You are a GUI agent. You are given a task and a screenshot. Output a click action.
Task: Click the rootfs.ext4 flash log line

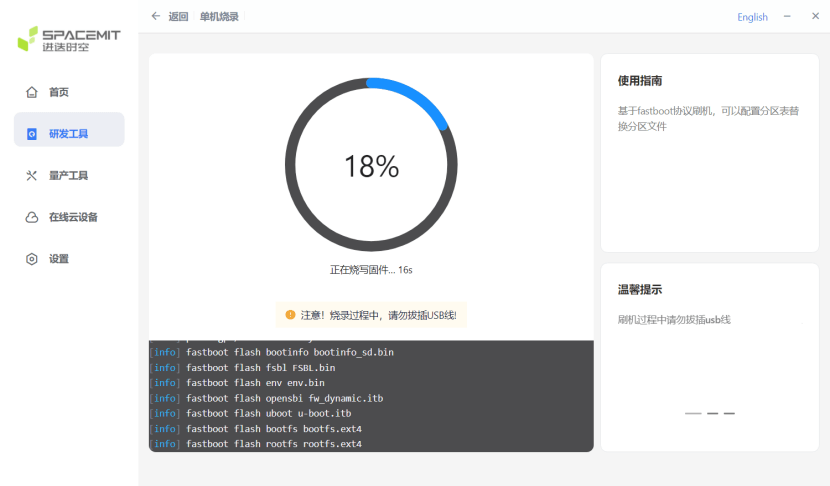[273, 443]
